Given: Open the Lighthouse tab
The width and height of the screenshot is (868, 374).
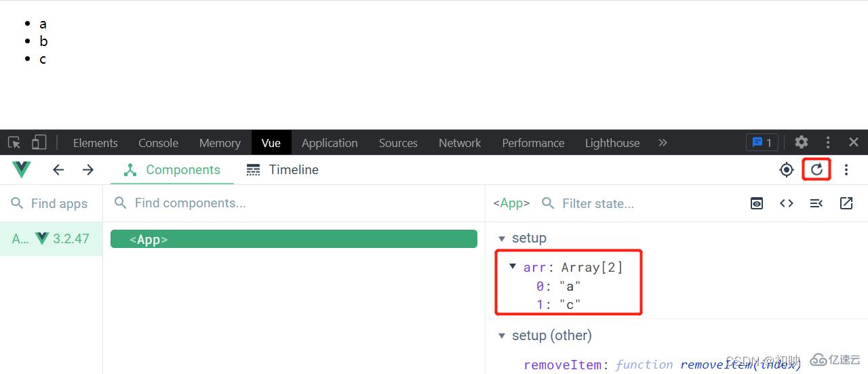Looking at the screenshot, I should [612, 143].
